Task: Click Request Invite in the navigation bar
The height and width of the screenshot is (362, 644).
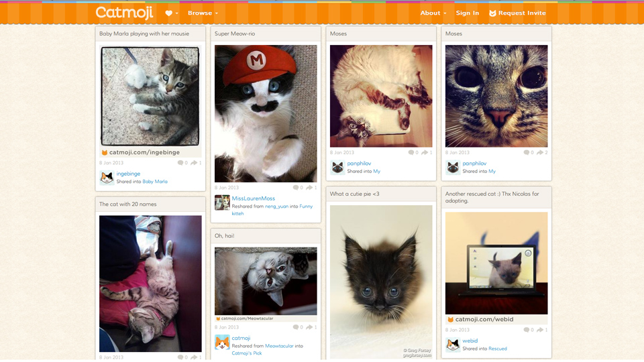Action: (x=517, y=13)
